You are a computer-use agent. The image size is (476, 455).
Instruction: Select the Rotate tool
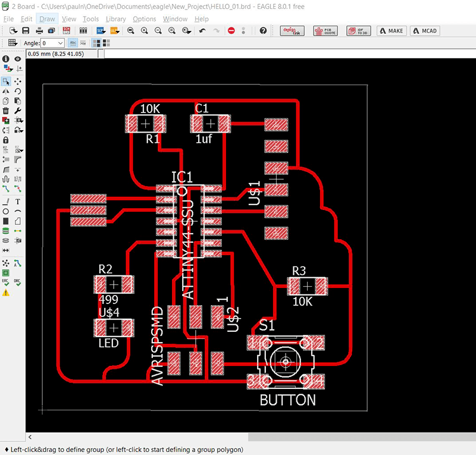coord(18,92)
